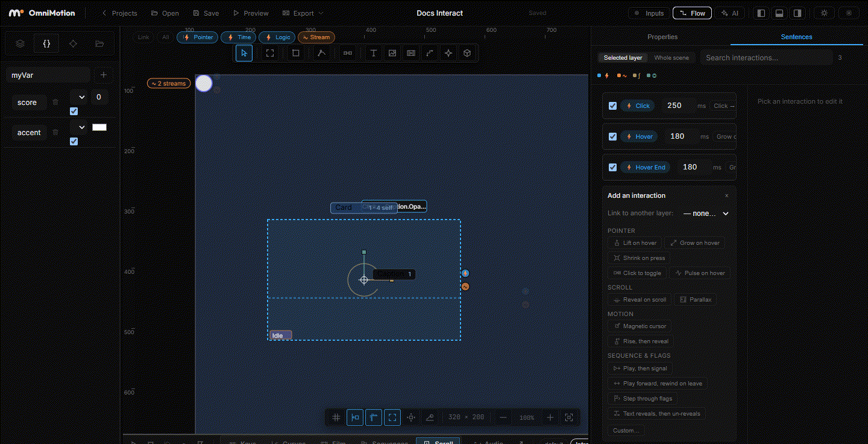Screen dimensions: 868x444
Task: Click the myVar name input field
Action: coord(49,75)
